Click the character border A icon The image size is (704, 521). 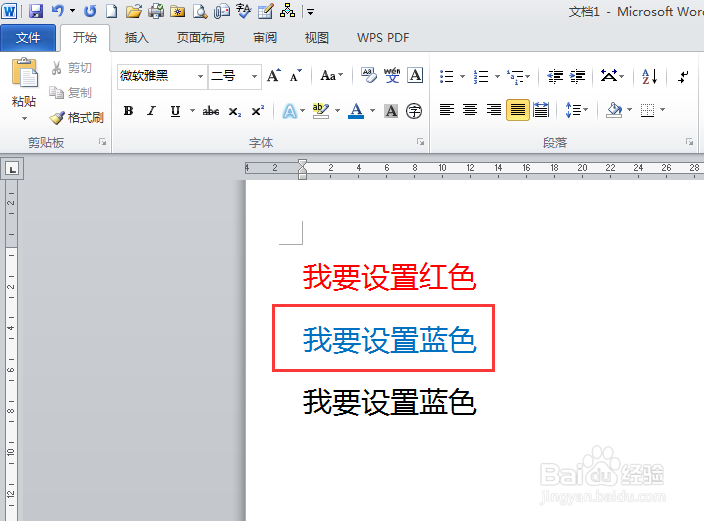tap(415, 75)
